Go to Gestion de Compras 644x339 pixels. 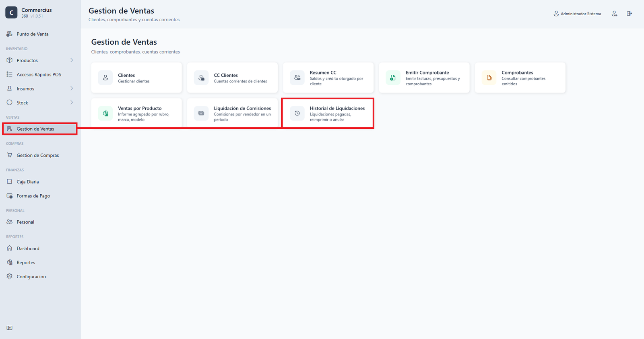40,155
